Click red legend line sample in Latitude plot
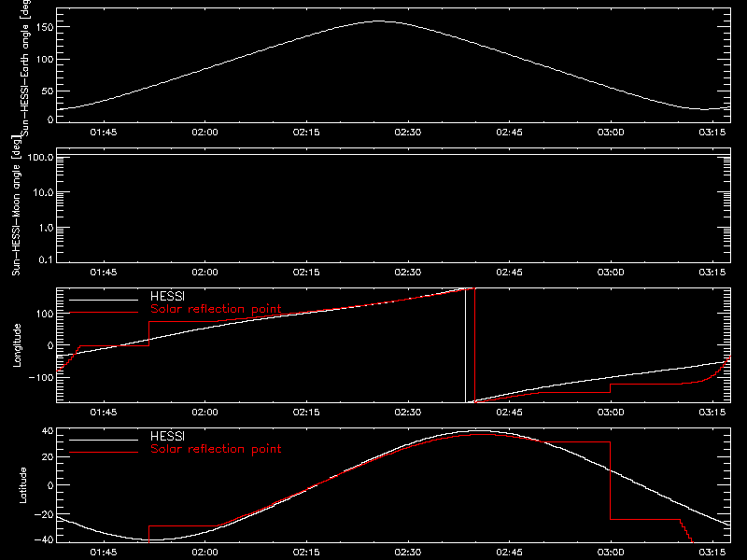 pyautogui.click(x=104, y=452)
